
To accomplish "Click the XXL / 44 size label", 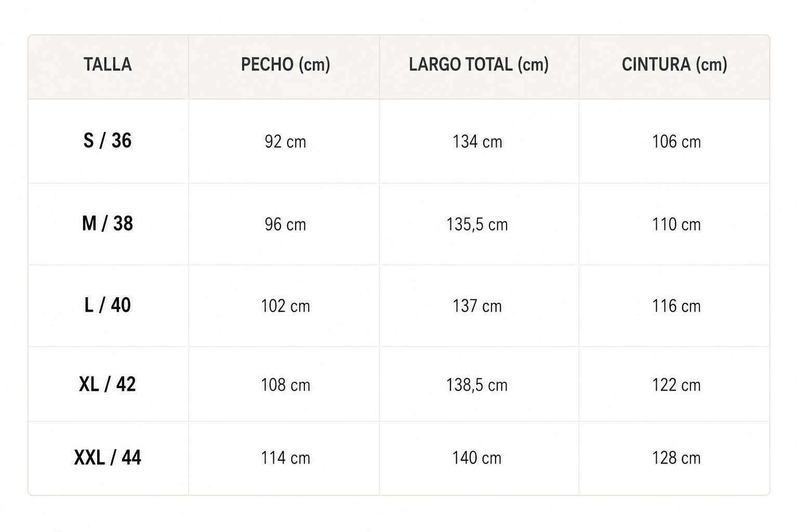I will [108, 458].
